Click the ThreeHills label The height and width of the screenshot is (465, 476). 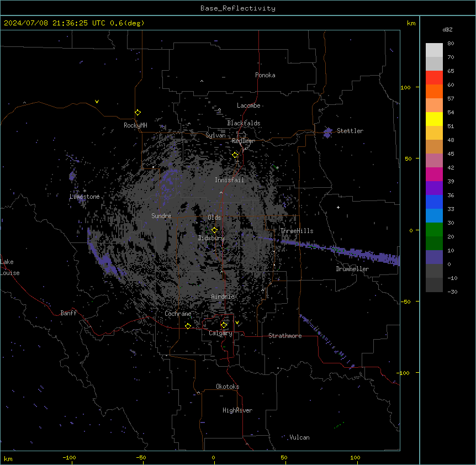click(x=297, y=231)
